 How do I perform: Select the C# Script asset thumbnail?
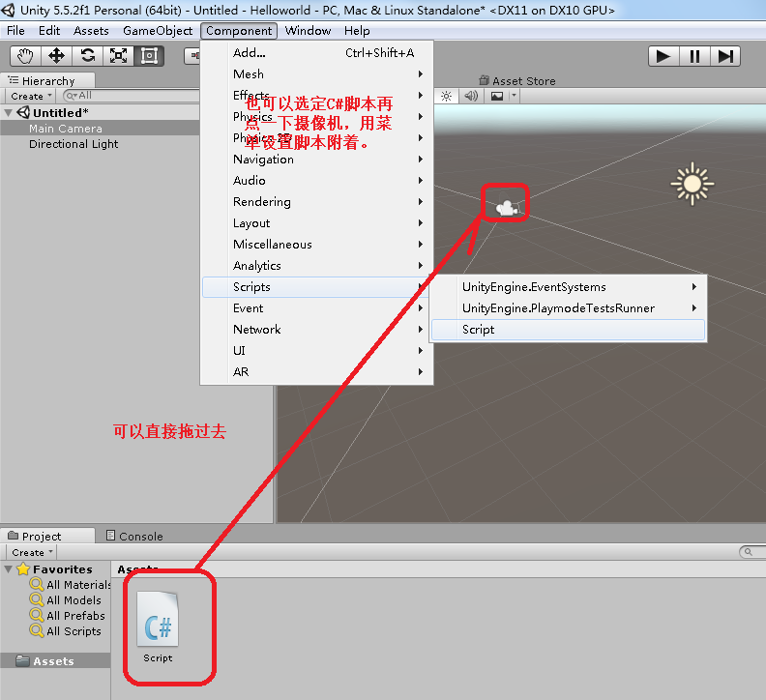point(158,620)
